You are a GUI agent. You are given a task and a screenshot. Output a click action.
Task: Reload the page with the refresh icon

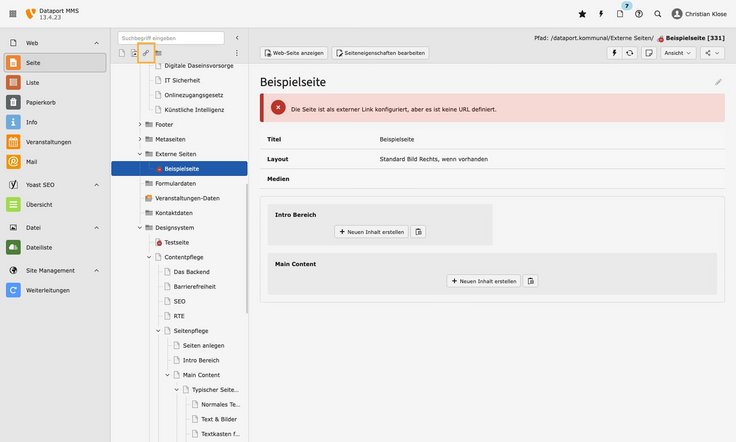click(630, 53)
